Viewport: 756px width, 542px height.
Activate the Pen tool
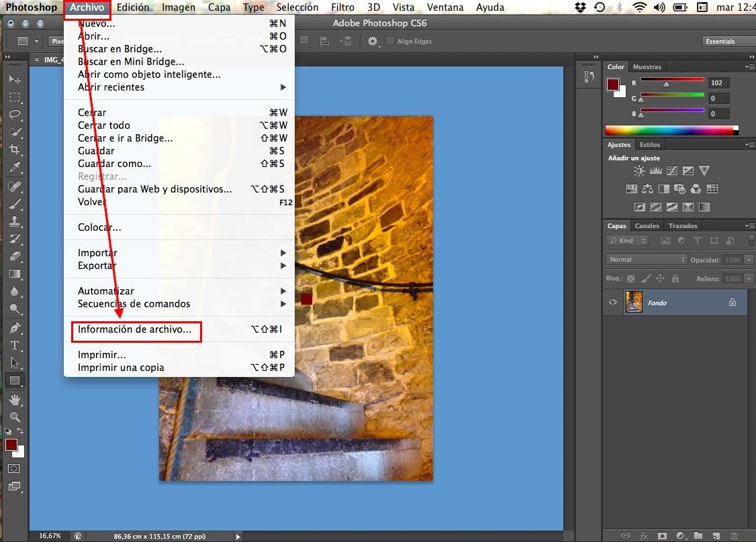[x=15, y=328]
